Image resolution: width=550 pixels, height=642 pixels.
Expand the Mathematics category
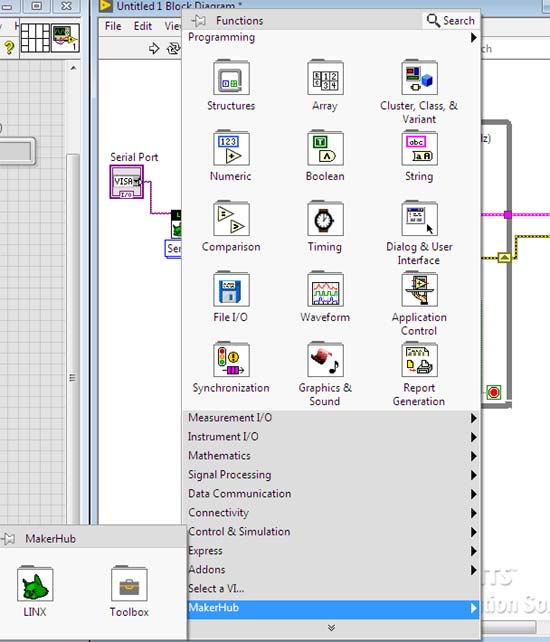(332, 456)
